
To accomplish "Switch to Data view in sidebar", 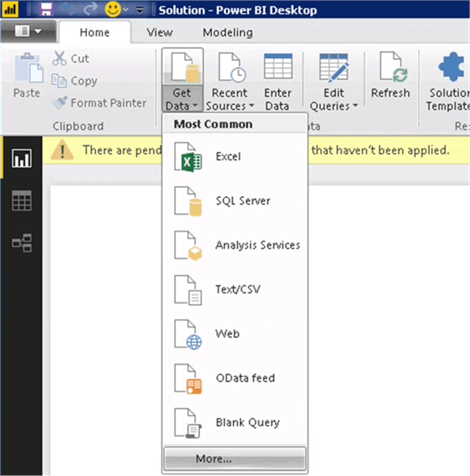I will click(21, 200).
